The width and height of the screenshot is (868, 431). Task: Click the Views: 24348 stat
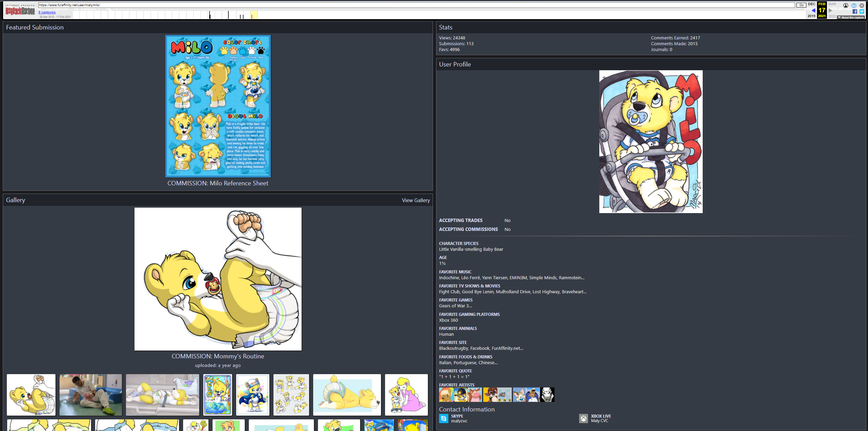pyautogui.click(x=452, y=38)
